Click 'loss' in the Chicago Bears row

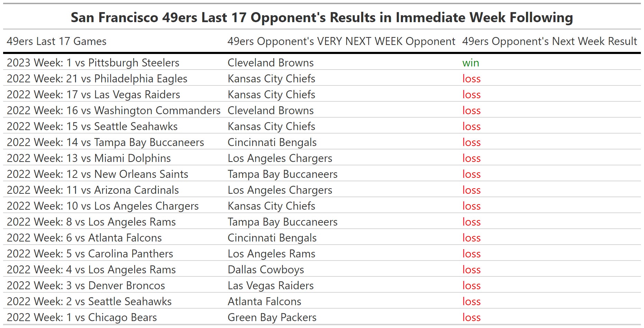click(x=471, y=318)
